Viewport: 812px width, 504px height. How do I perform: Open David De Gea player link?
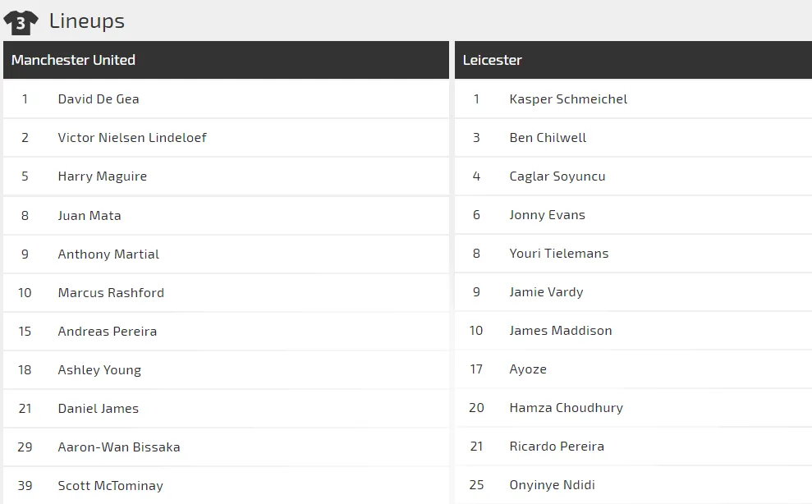99,99
